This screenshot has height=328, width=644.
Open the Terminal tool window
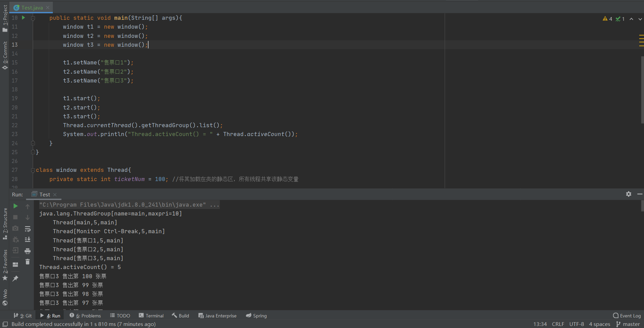151,316
